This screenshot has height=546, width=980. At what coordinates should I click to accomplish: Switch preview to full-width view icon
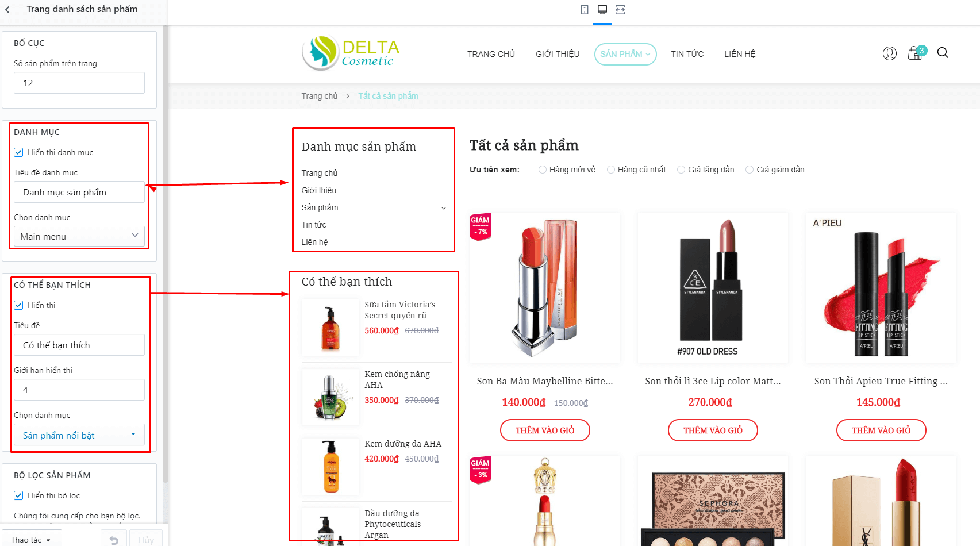pyautogui.click(x=620, y=10)
